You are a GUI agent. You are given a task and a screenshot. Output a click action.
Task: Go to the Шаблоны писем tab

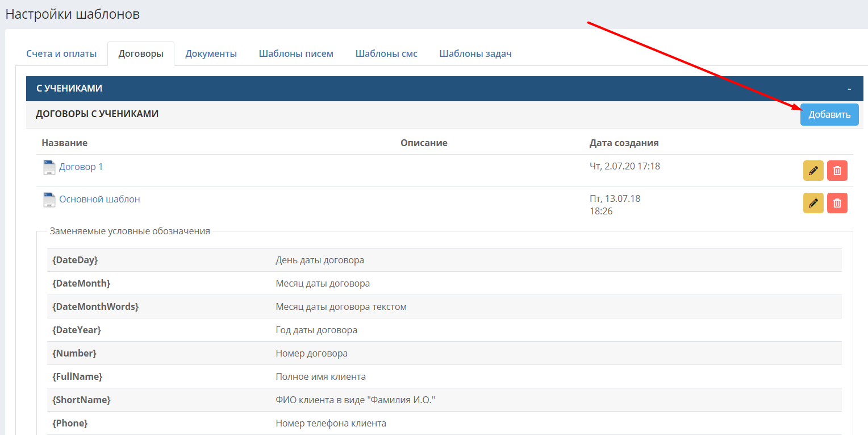296,53
